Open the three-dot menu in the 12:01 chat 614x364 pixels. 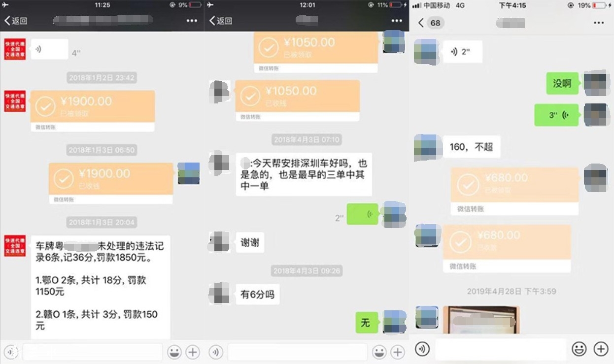[x=397, y=21]
